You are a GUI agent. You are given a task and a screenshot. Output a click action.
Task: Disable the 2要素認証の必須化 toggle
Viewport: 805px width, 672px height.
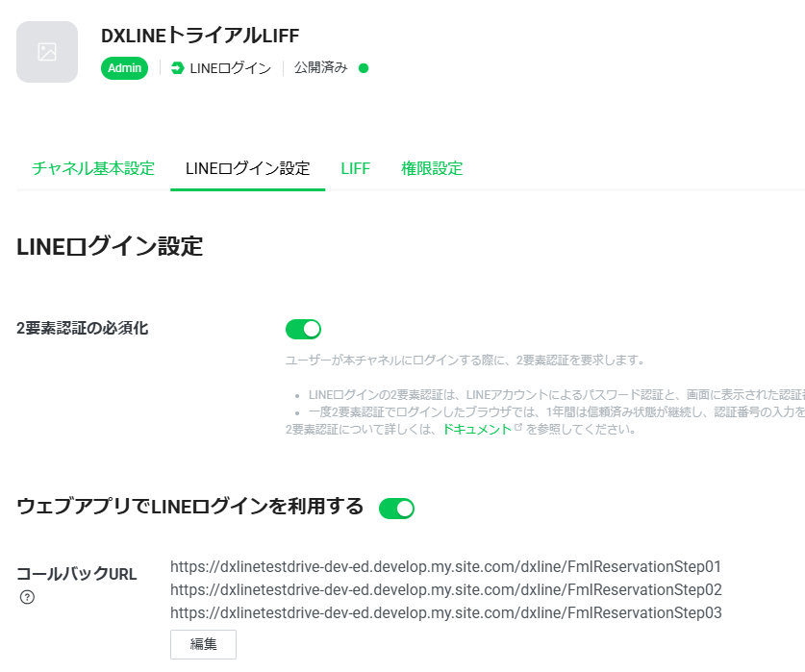point(303,330)
